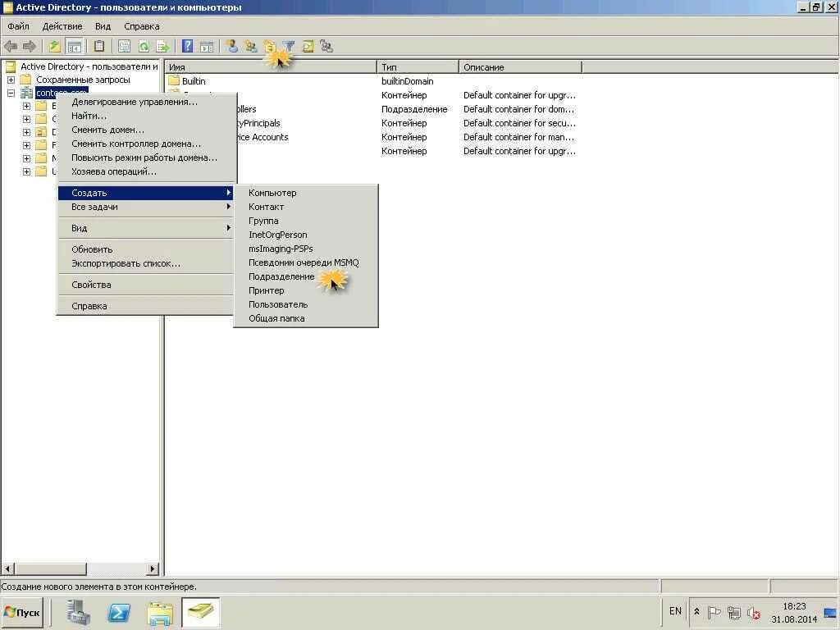Toggle the console tree show/hide icon
840x630 pixels.
tap(74, 47)
